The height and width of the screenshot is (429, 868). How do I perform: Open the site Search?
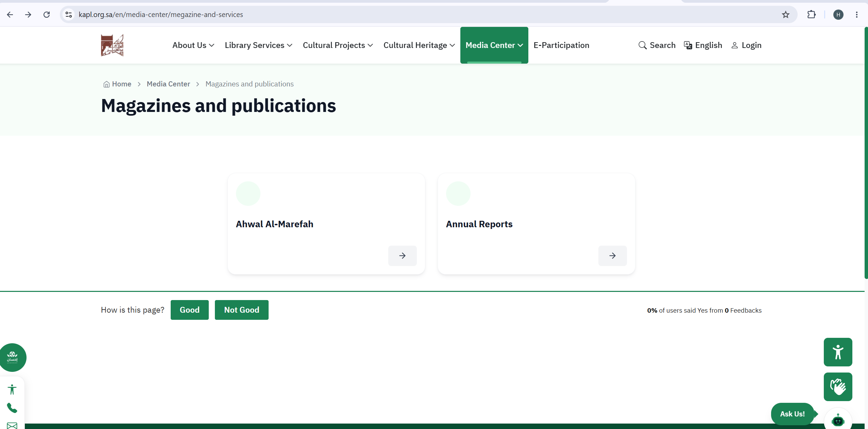coord(657,45)
